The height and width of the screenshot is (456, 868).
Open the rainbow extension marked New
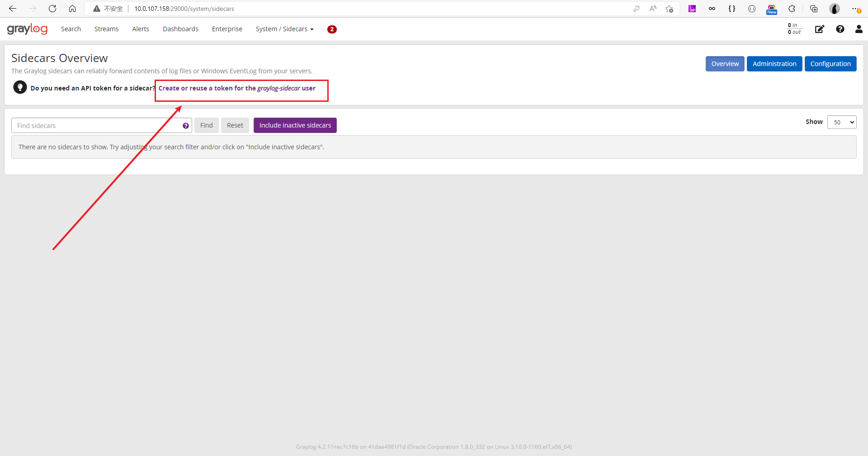pos(772,9)
